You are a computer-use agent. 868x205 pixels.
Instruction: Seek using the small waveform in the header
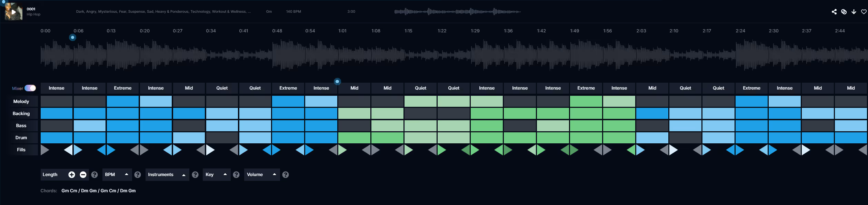click(x=457, y=12)
